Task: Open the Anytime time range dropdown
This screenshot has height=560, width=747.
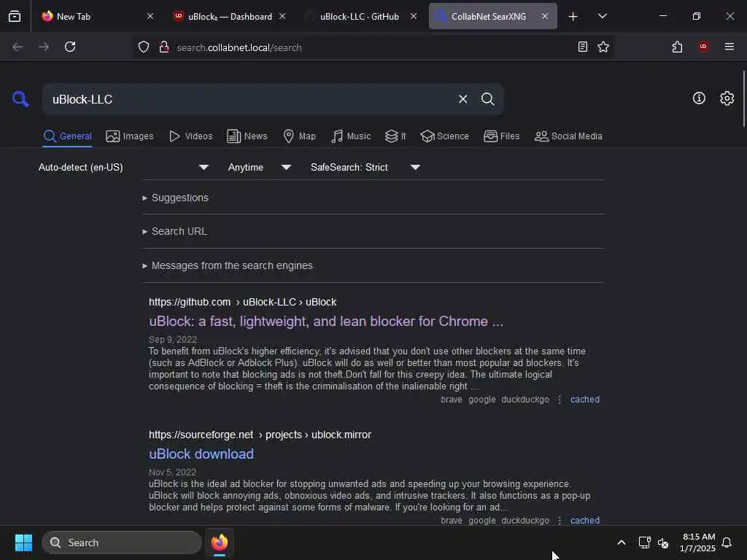Action: click(x=259, y=167)
